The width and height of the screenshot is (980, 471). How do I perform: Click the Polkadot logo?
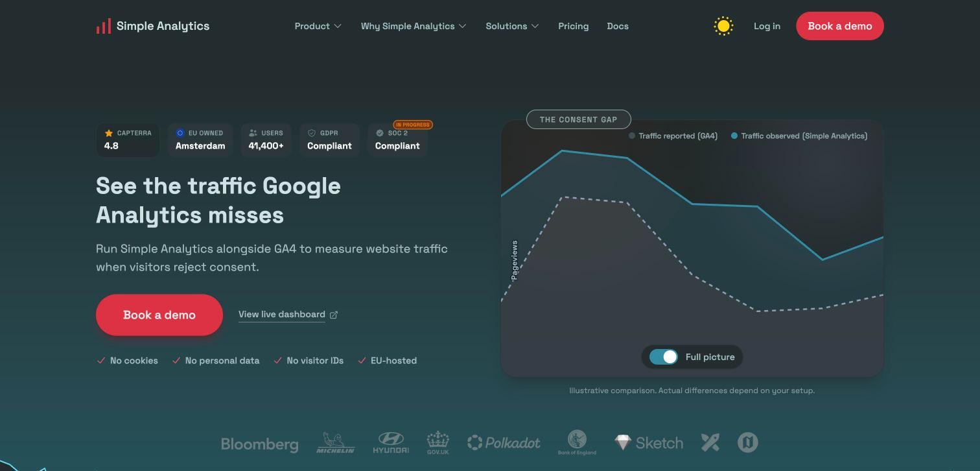pos(504,443)
